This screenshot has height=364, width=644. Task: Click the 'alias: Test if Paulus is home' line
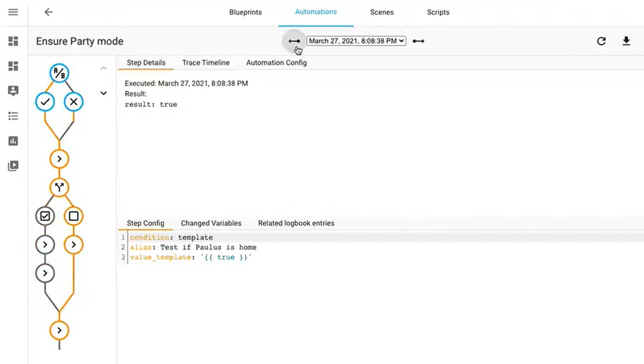[x=193, y=247]
